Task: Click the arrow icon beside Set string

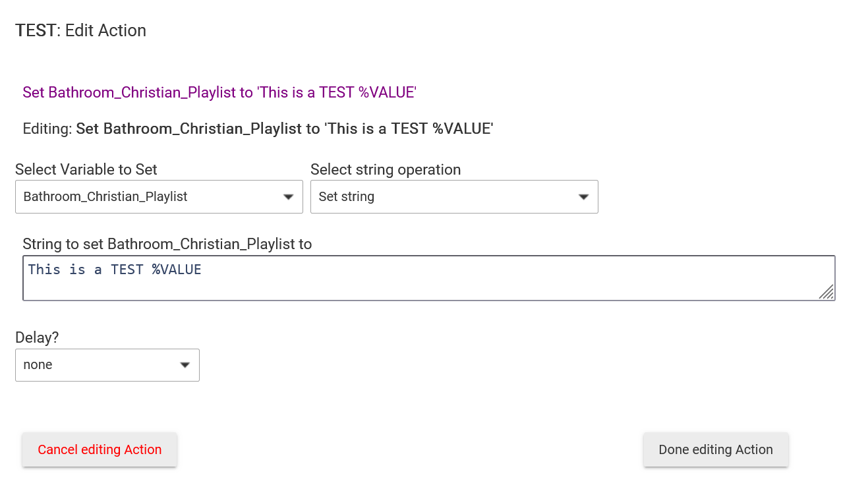Action: click(x=583, y=197)
